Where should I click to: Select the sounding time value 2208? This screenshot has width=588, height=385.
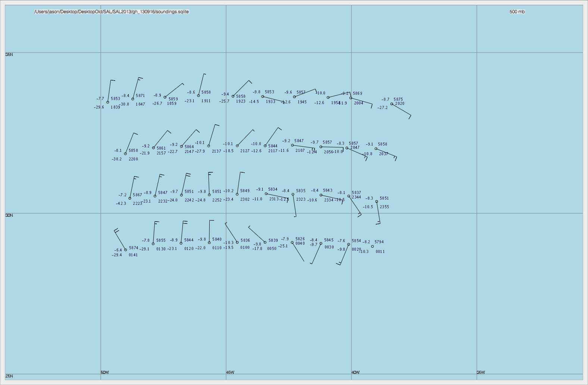[x=133, y=159]
